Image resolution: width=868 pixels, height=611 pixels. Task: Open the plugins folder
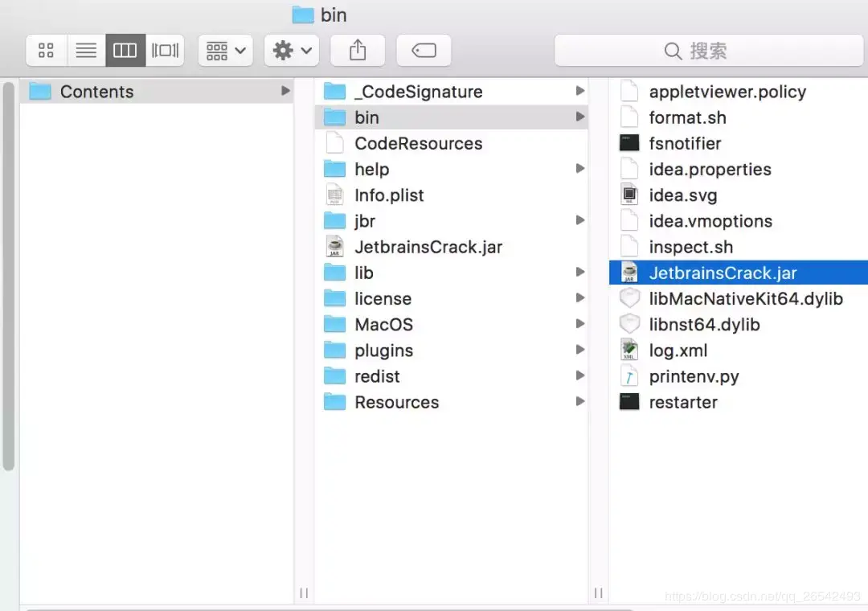451,351
